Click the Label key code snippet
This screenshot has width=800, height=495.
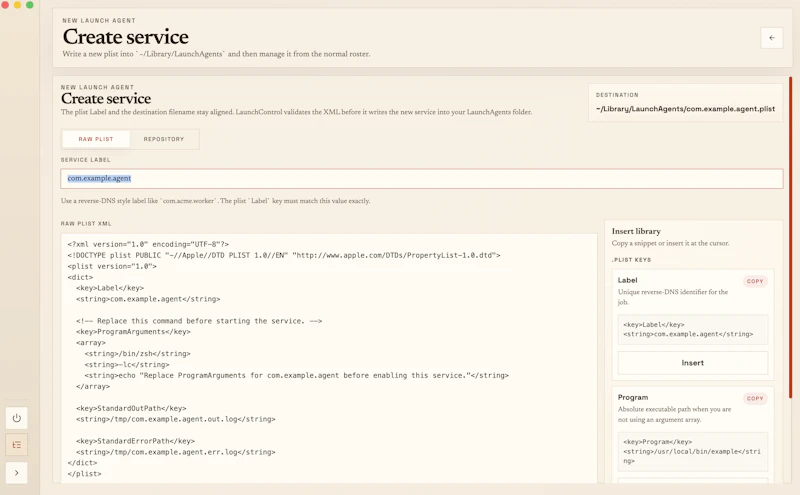click(x=692, y=329)
